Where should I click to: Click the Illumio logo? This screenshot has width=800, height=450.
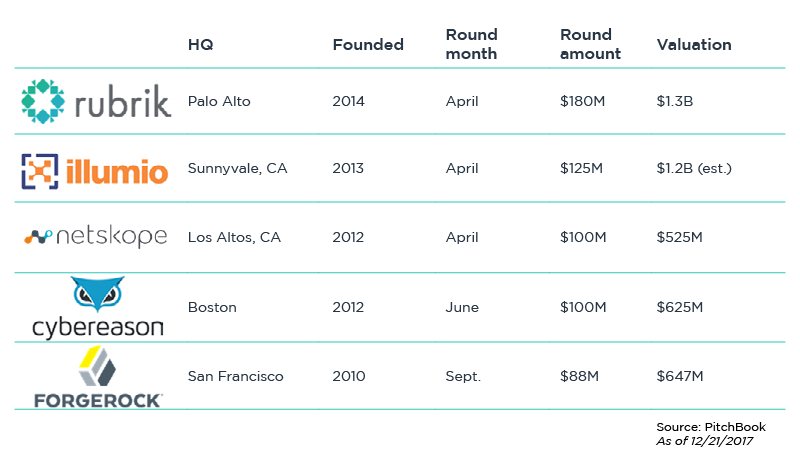(94, 171)
